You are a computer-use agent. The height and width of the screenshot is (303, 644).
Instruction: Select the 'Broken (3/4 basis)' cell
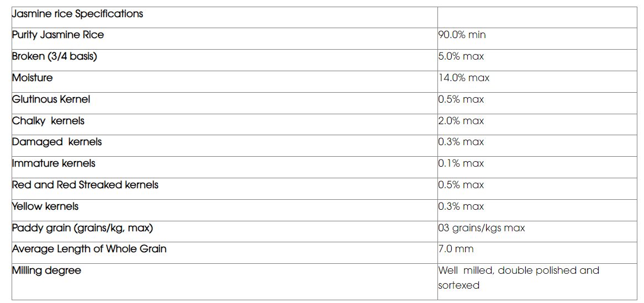(54, 56)
